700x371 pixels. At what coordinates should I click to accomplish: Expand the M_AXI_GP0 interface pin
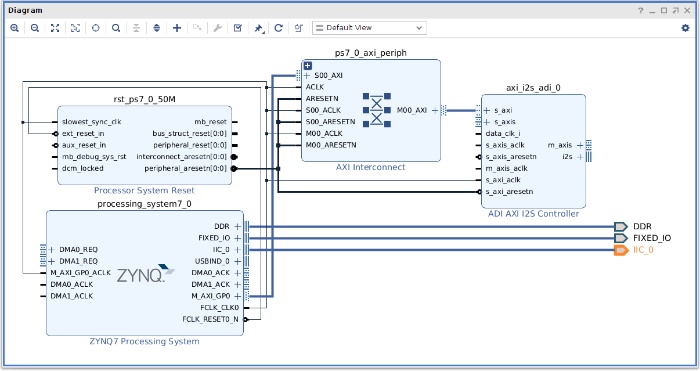coord(238,296)
